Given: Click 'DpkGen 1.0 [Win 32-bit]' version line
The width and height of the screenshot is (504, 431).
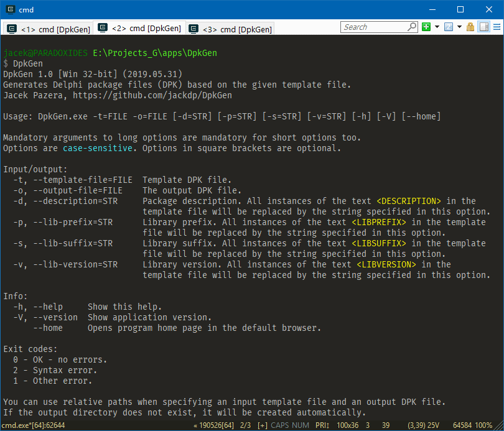Looking at the screenshot, I should (x=93, y=74).
